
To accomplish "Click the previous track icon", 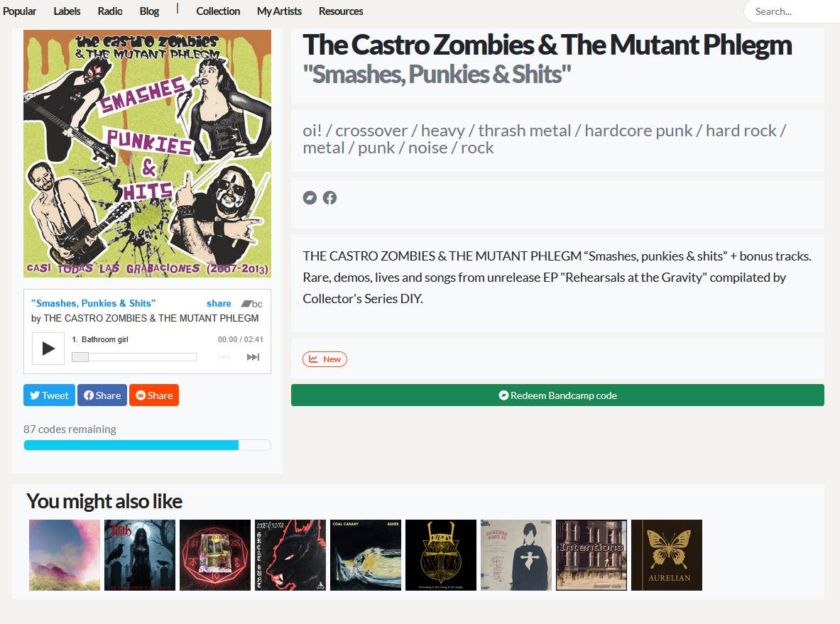I will coord(224,357).
